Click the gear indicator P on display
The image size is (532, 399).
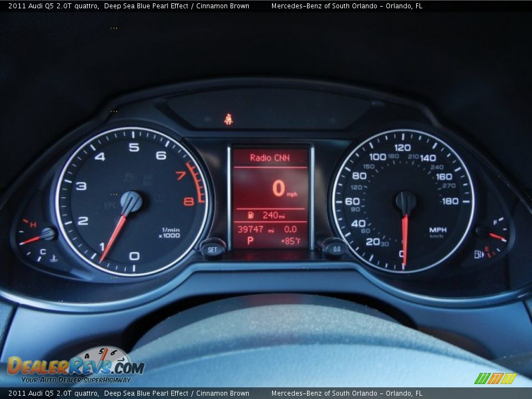pos(250,241)
